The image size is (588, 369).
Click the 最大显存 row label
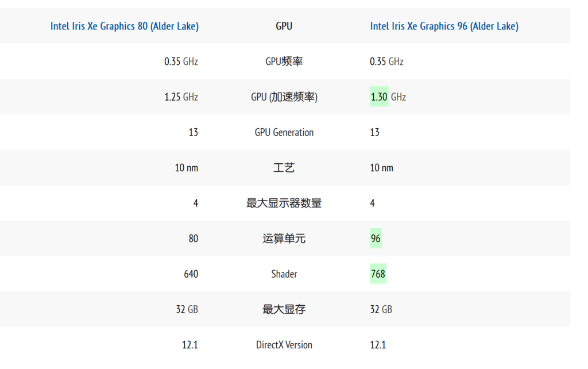(x=284, y=309)
